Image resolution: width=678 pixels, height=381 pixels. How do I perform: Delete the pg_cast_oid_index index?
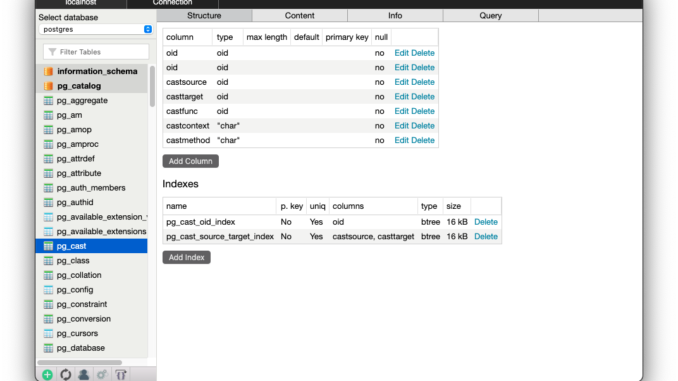[x=486, y=222]
